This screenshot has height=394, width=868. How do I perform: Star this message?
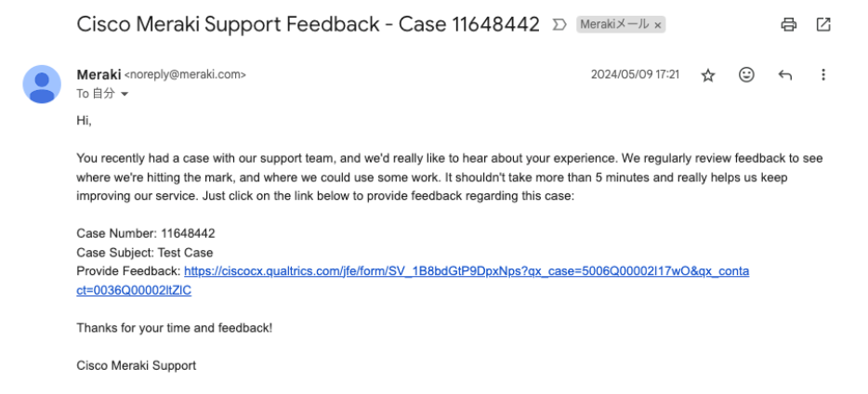[708, 75]
